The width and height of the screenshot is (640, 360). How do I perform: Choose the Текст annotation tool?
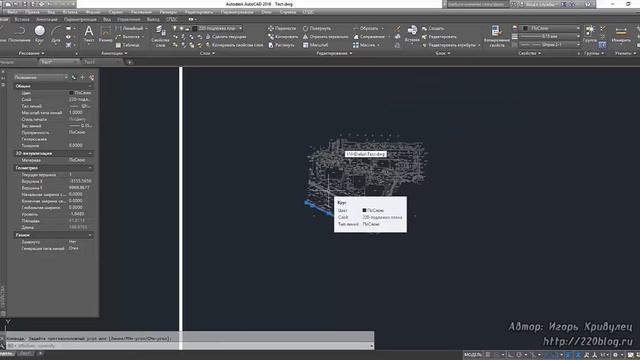pos(89,34)
